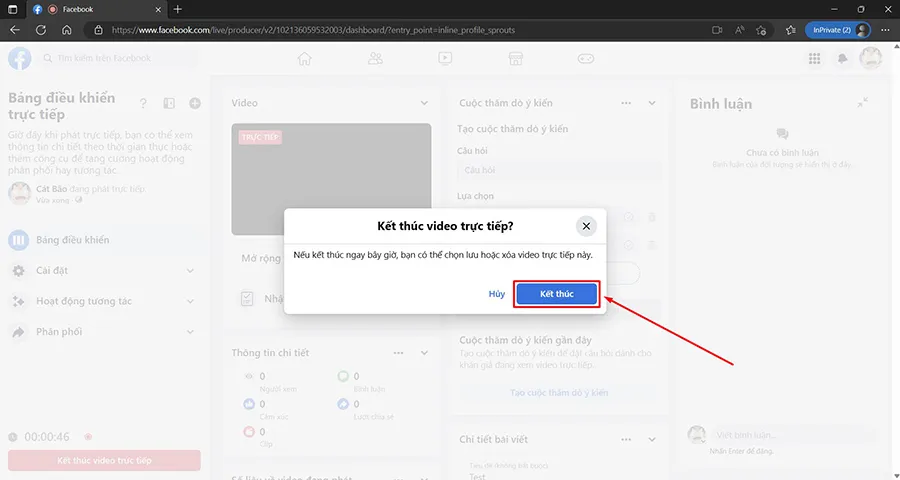900x480 pixels.
Task: Collapse the Cuộc thăm dò ý kiến panel
Action: [652, 103]
